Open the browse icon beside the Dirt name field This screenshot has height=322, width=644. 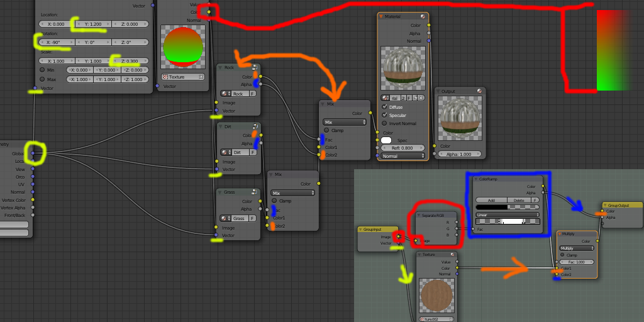pos(225,152)
